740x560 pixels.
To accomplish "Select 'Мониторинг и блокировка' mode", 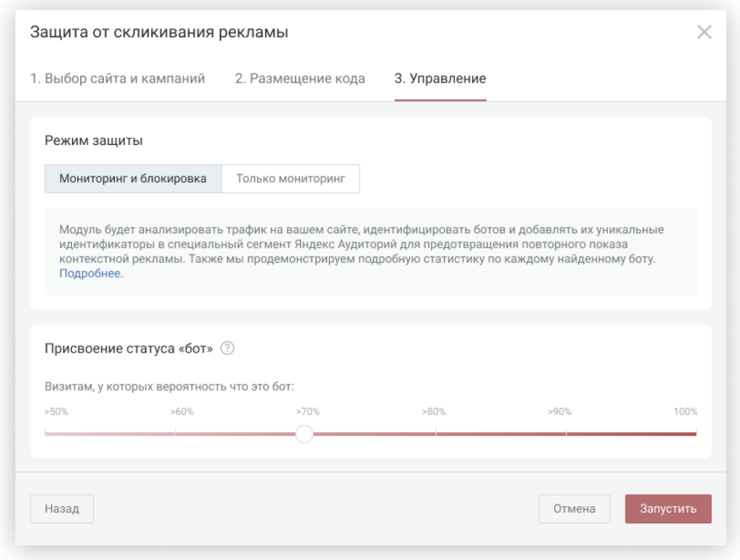I will [133, 178].
